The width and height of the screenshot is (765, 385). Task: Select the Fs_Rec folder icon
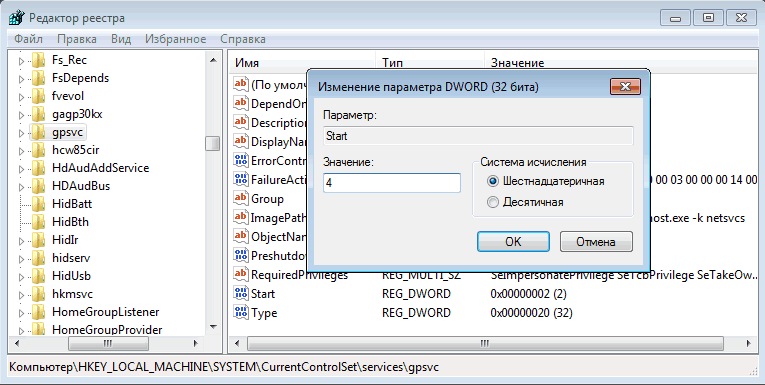point(39,61)
